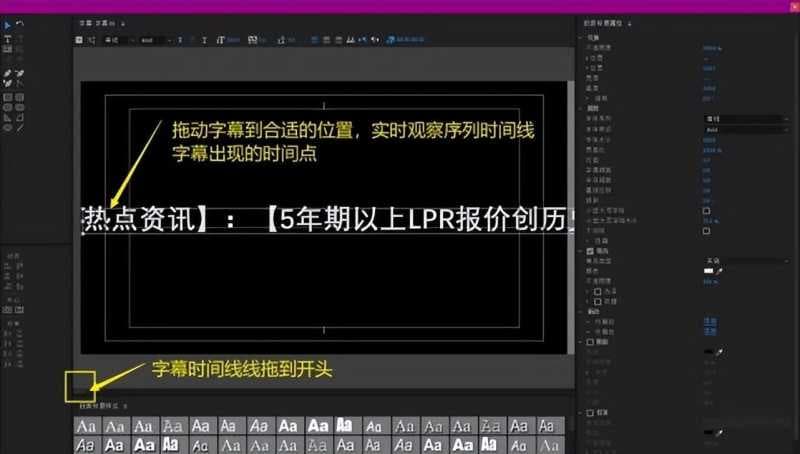Screen dimensions: 800x454
Task: Collapse the Properties (属性) section
Action: [581, 109]
